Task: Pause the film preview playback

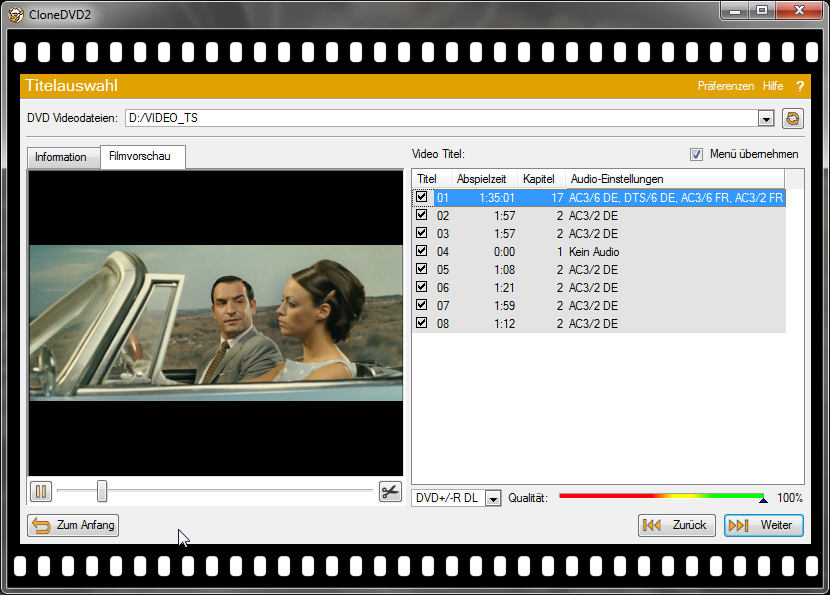Action: point(41,492)
